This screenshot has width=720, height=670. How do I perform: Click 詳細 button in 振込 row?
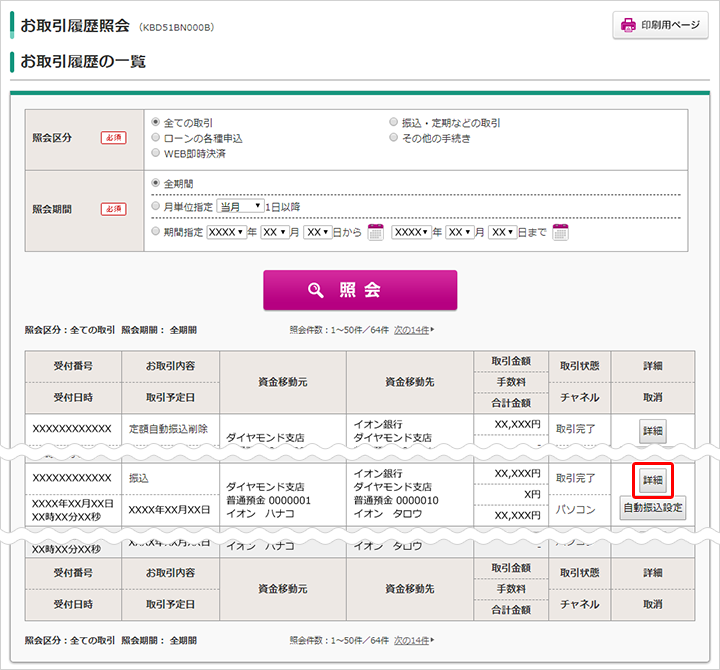(x=652, y=480)
